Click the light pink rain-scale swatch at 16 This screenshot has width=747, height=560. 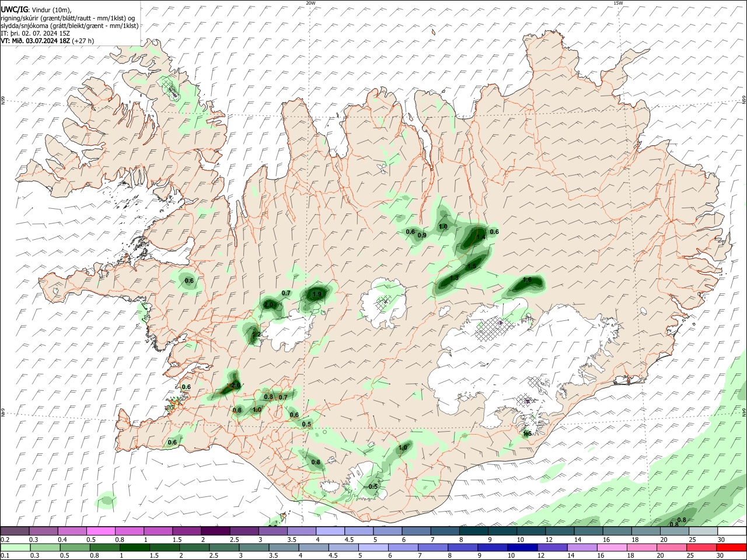(612, 547)
